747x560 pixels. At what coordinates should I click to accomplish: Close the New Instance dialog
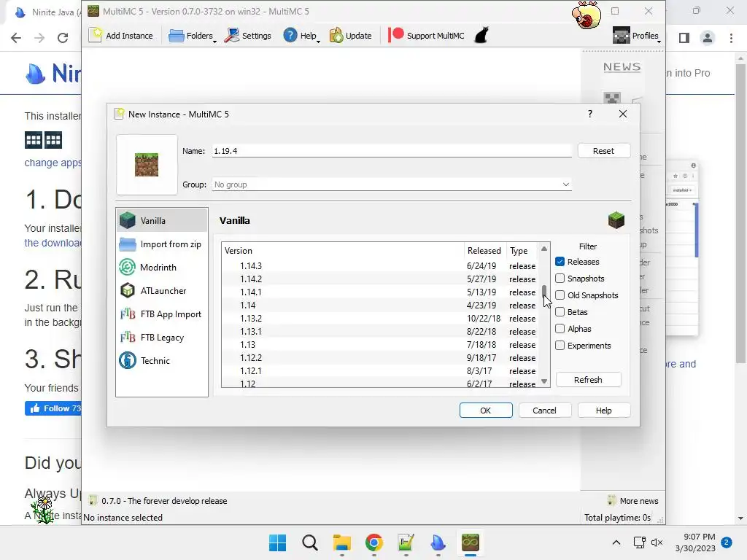pyautogui.click(x=623, y=114)
